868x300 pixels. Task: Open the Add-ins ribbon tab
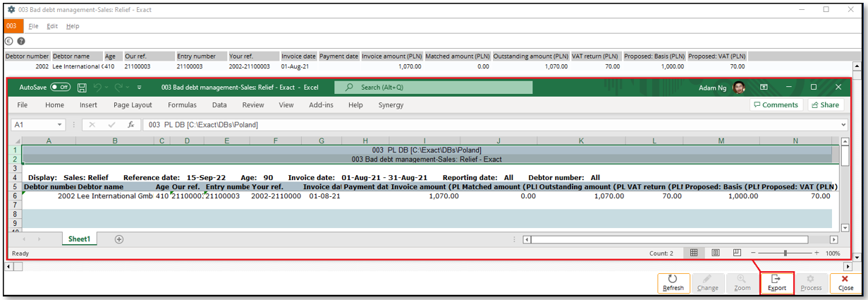click(321, 104)
